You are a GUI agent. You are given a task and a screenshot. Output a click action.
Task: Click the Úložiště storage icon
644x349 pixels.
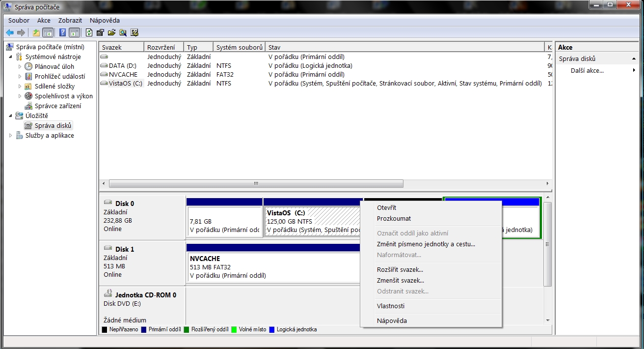[19, 116]
